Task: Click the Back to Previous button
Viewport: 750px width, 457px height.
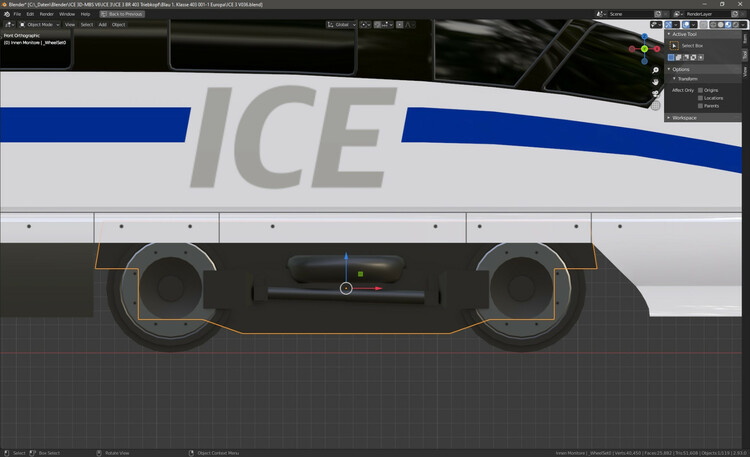Action: (x=121, y=14)
